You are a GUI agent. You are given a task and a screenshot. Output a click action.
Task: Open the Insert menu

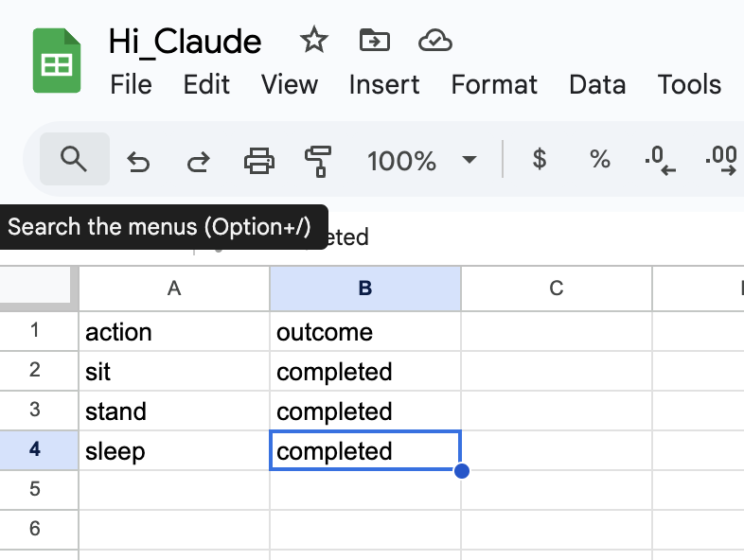click(384, 84)
